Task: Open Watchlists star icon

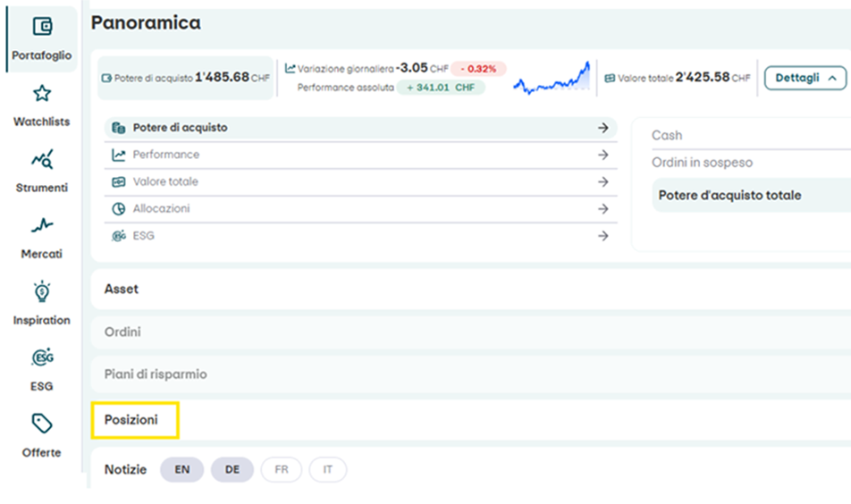Action: [x=42, y=94]
